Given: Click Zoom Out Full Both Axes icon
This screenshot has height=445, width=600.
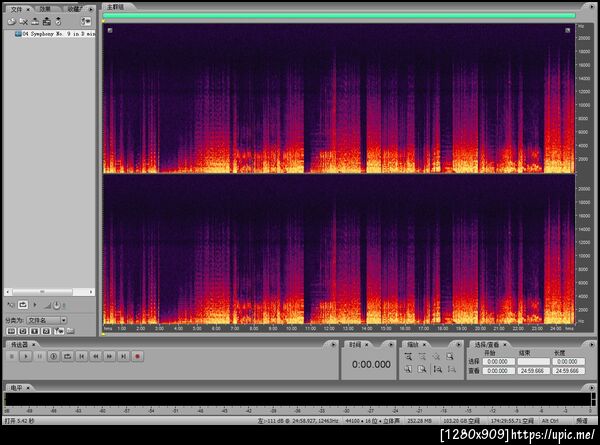Looking at the screenshot, I should (x=436, y=357).
